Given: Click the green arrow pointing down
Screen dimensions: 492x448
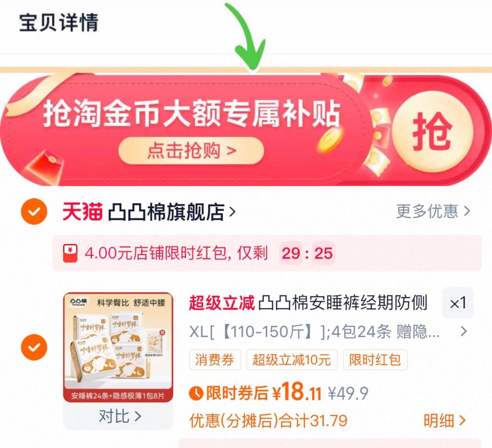Looking at the screenshot, I should (x=246, y=37).
